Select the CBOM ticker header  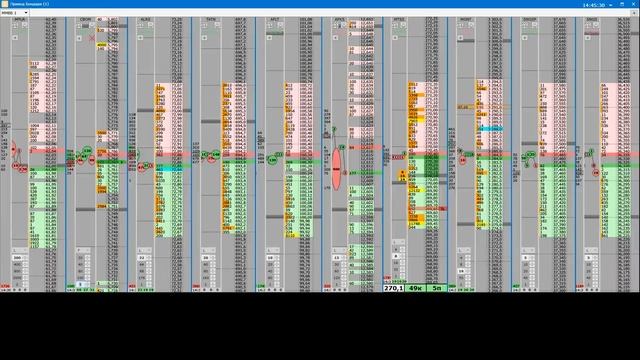tap(85, 19)
